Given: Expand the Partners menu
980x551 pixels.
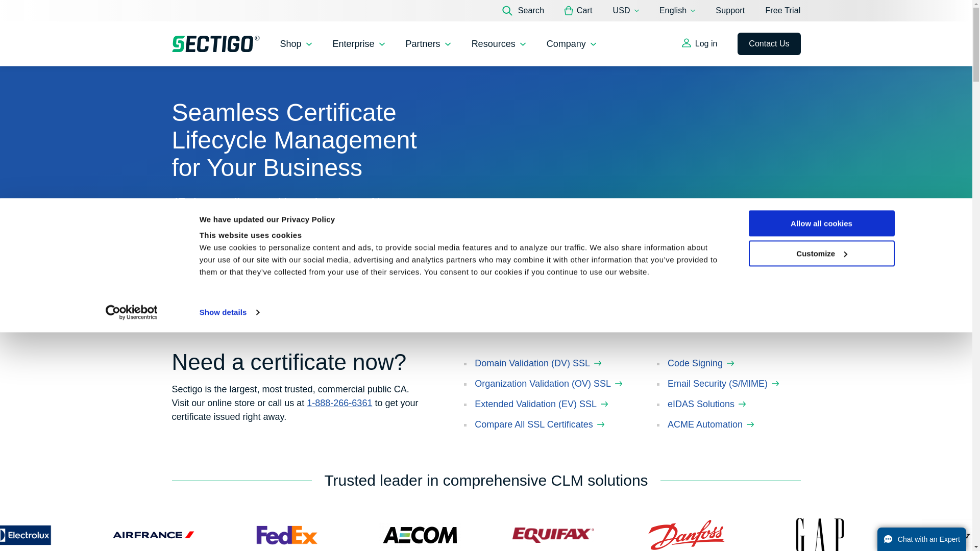Looking at the screenshot, I should 428,44.
